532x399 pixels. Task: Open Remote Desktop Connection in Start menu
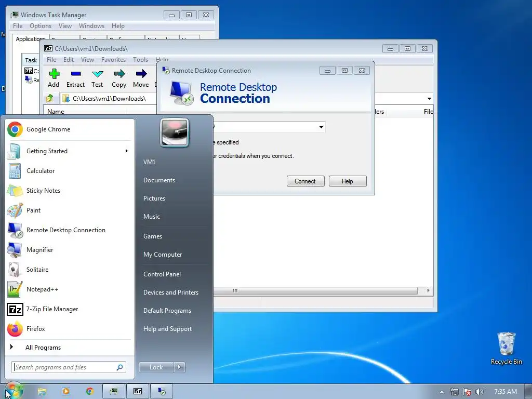(69, 230)
